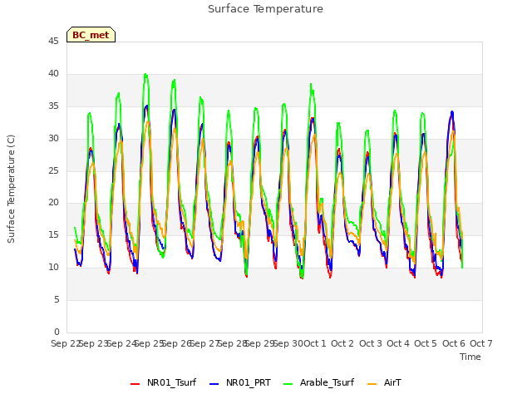Select the Surface Temperature chart title
The height and width of the screenshot is (399, 532).
pos(265,9)
